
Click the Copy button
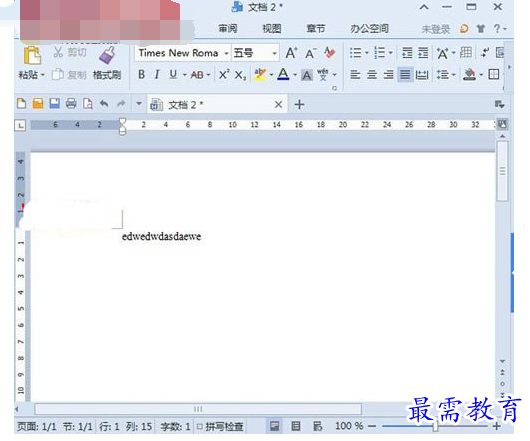coord(69,75)
